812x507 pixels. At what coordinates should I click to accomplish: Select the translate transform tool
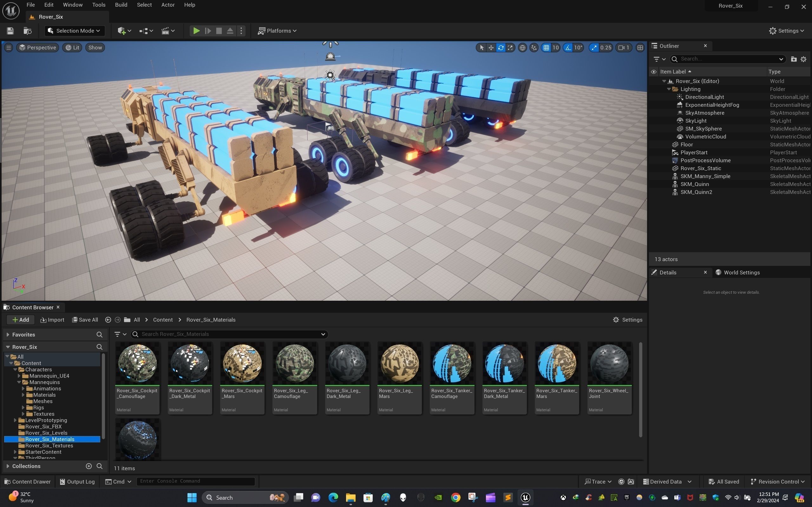(x=491, y=48)
